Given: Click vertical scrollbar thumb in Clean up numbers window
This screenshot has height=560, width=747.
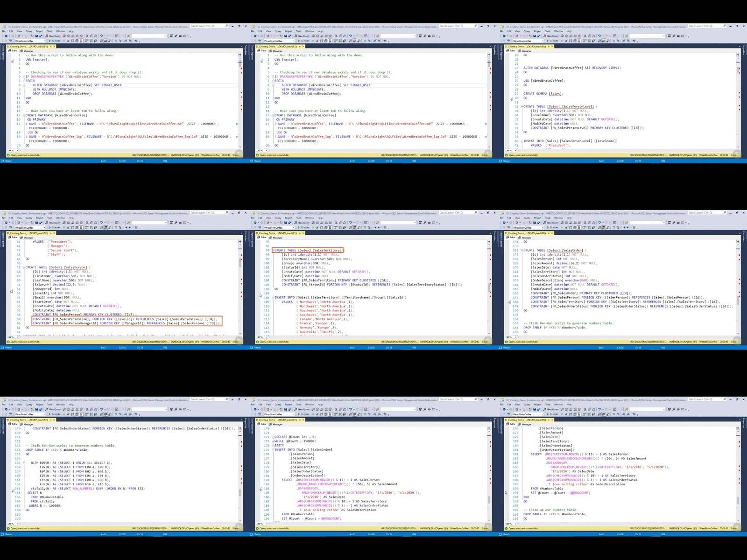Looking at the screenshot, I should [738, 500].
